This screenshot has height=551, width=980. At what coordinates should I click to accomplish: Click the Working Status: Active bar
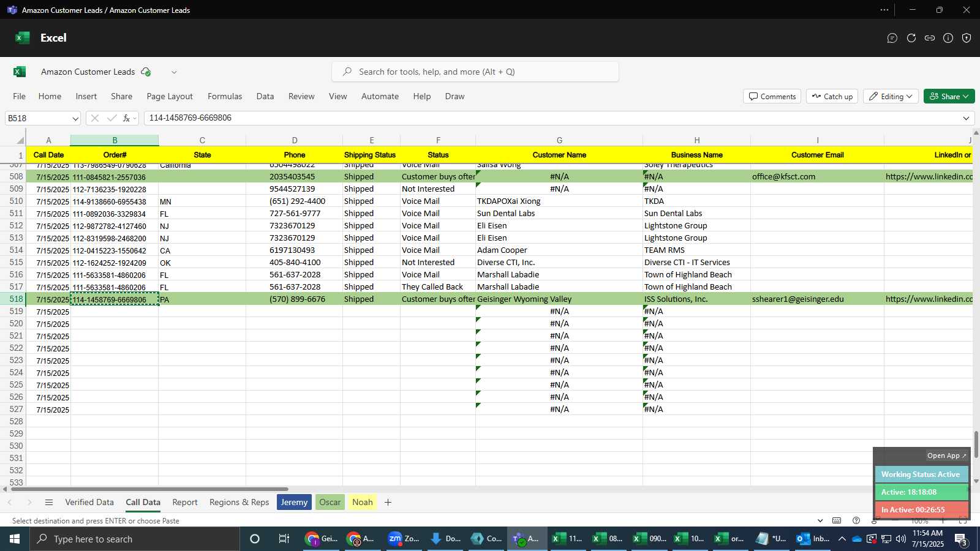point(921,474)
